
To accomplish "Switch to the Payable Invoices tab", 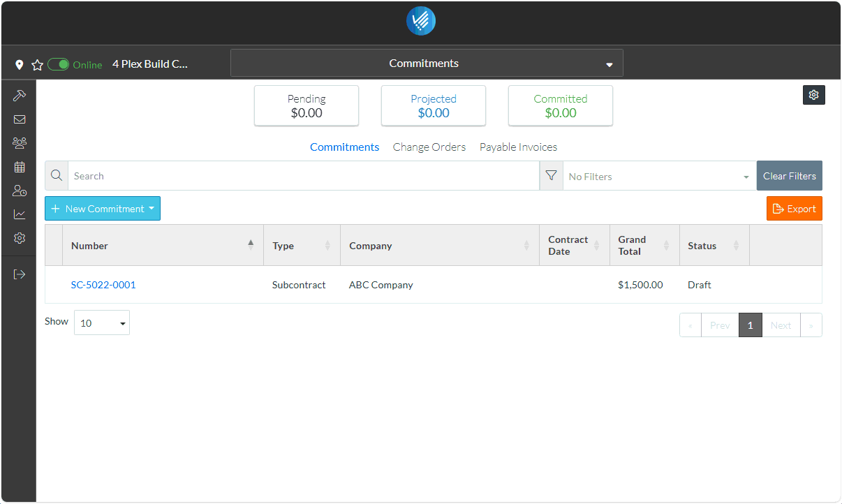I will [518, 147].
